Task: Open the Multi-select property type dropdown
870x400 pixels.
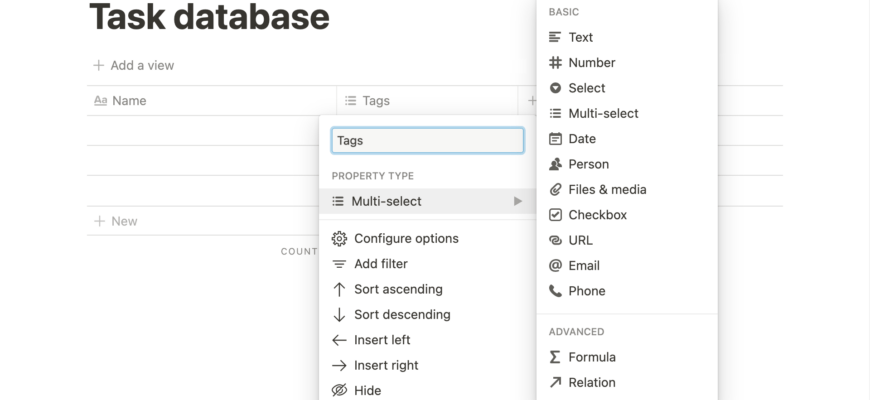Action: (427, 201)
